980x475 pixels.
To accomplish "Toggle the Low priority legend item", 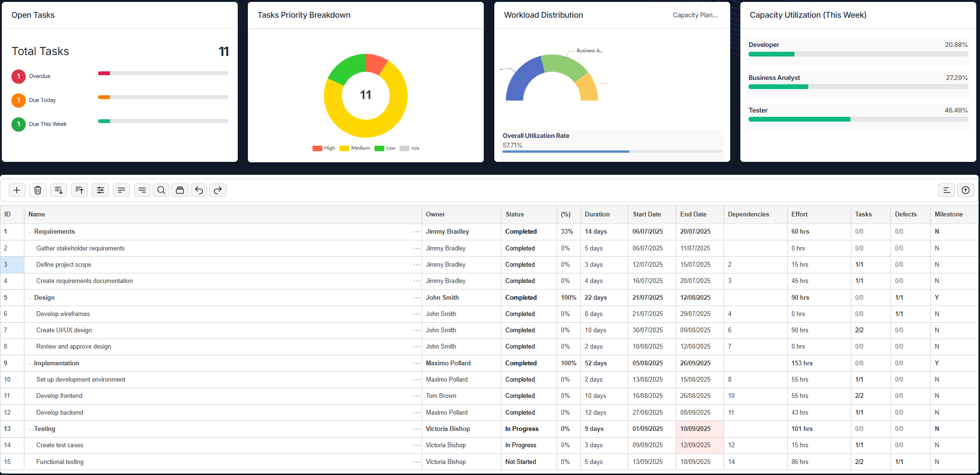I will [385, 148].
